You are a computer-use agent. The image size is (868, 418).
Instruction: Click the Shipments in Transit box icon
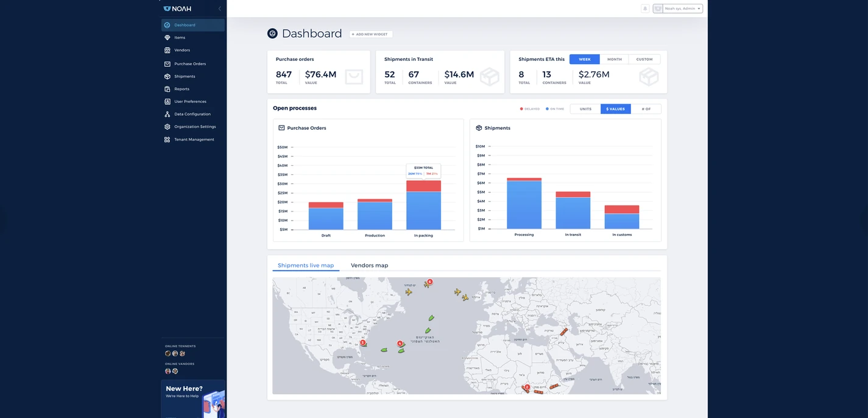coord(489,77)
